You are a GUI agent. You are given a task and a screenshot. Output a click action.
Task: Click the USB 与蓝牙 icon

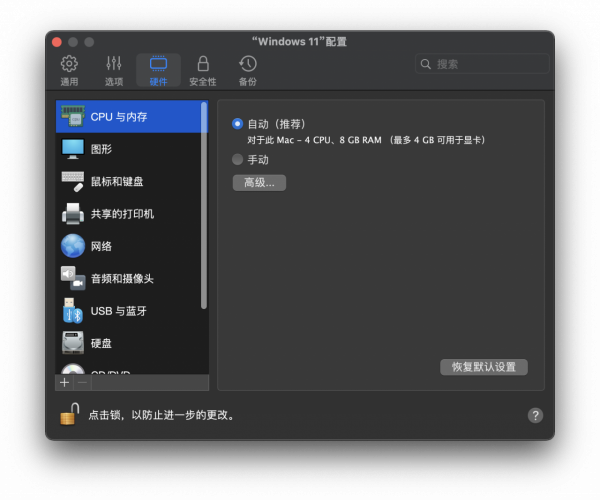(73, 311)
